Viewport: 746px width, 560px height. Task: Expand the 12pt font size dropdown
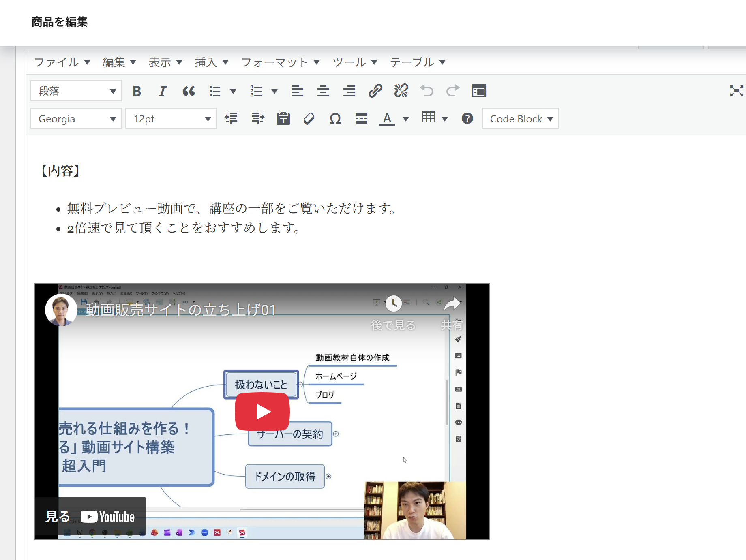[171, 119]
